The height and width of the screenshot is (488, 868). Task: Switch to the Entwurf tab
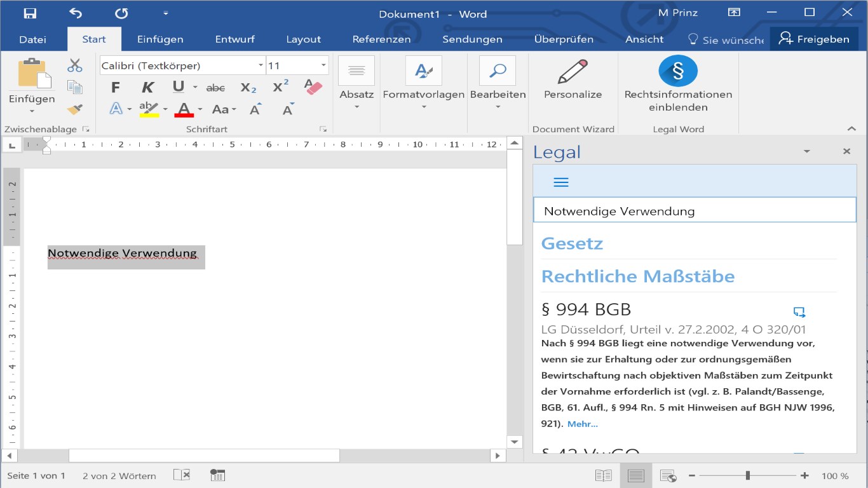pyautogui.click(x=235, y=39)
